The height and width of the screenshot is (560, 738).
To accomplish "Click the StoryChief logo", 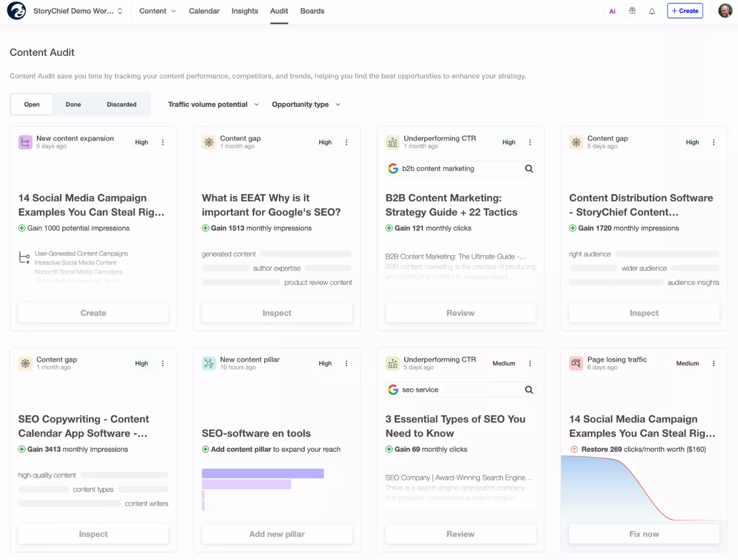I will pos(16,11).
